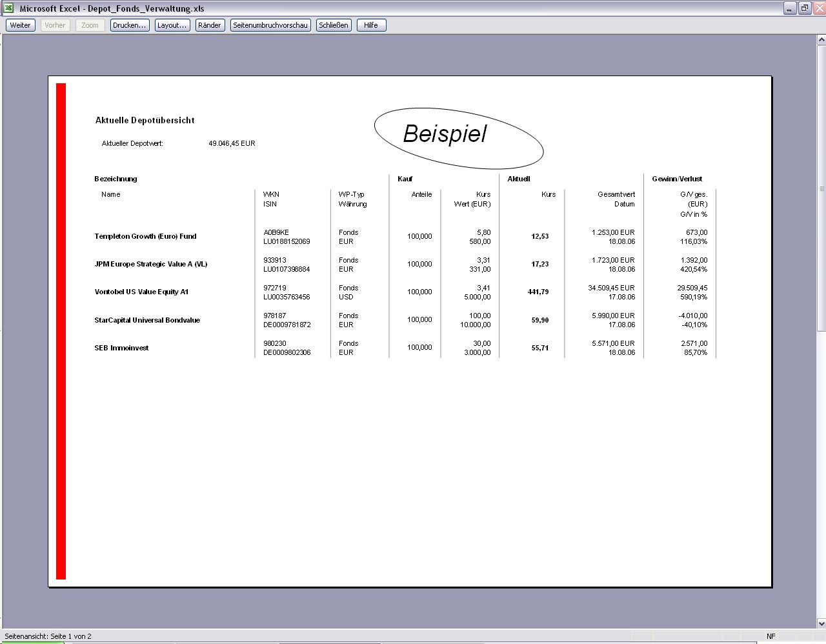Click the 'Kauf' column group header
This screenshot has width=826, height=644.
coord(405,179)
